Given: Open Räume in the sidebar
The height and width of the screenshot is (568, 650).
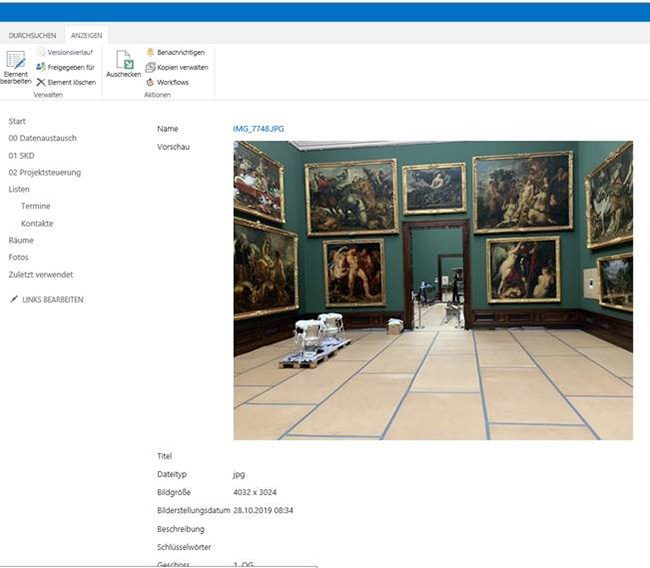Looking at the screenshot, I should [x=21, y=240].
